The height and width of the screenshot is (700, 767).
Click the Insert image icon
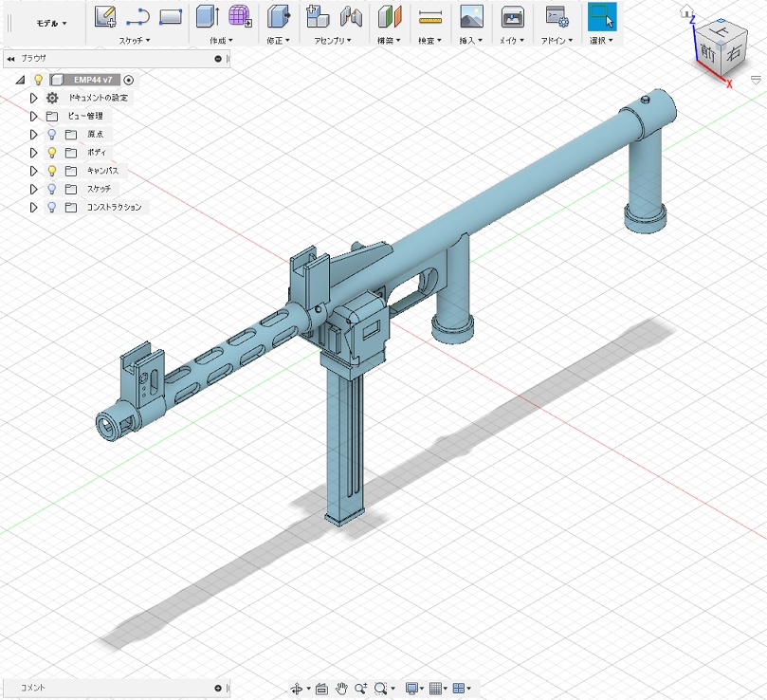471,16
